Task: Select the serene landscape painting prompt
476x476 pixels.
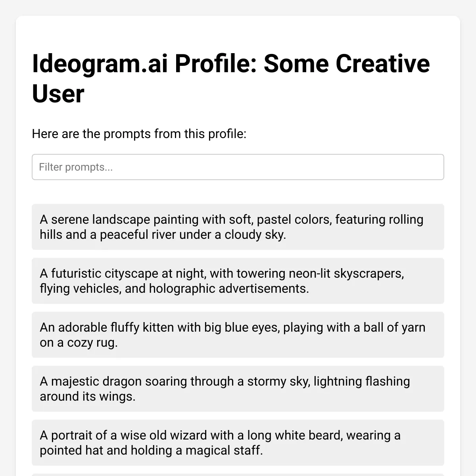Action: tap(238, 227)
